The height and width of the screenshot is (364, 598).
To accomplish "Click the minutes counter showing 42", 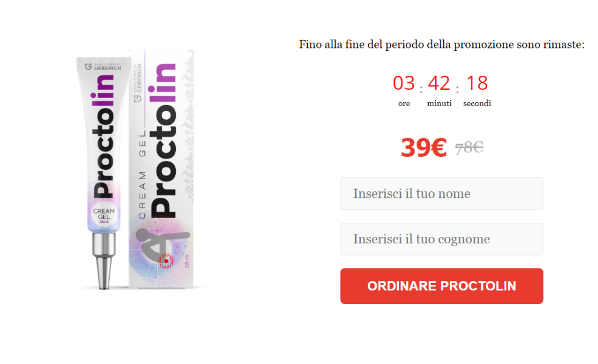I will coord(439,83).
